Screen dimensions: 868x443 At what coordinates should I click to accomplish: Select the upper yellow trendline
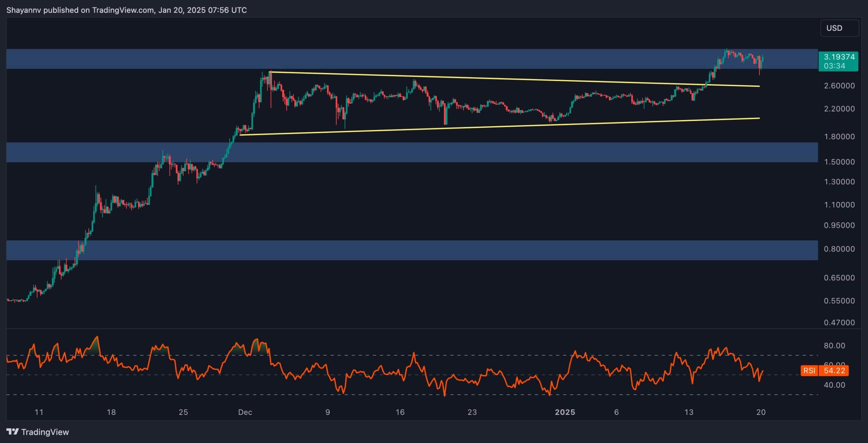tap(509, 79)
